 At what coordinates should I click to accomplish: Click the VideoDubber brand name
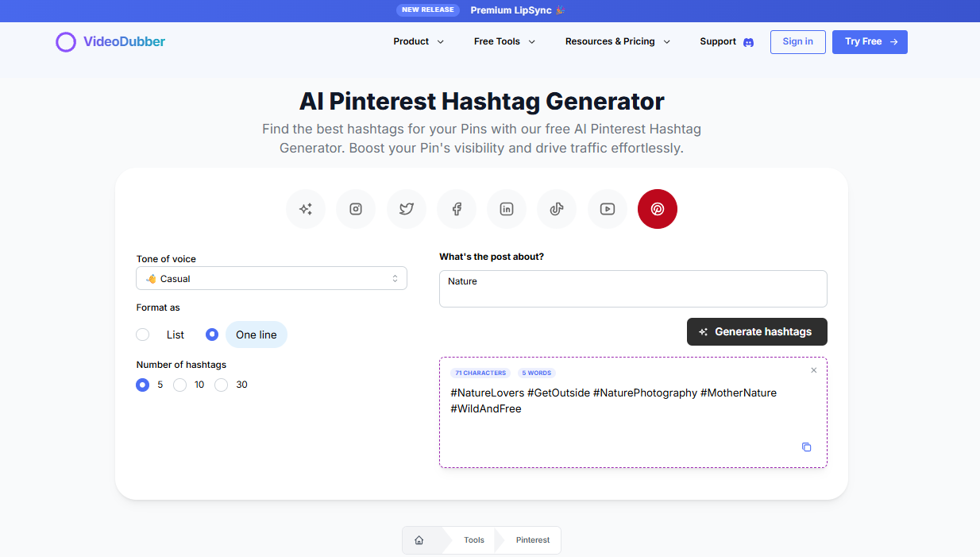coord(124,41)
